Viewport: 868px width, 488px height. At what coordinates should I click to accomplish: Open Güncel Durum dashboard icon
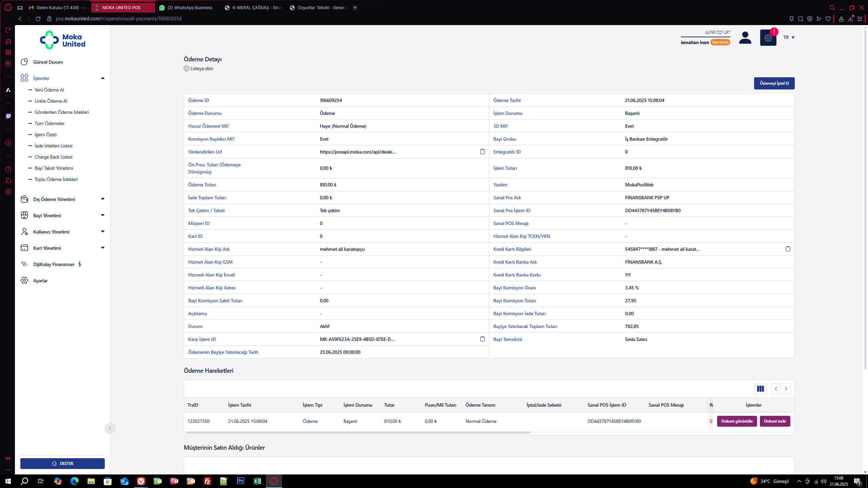click(24, 62)
